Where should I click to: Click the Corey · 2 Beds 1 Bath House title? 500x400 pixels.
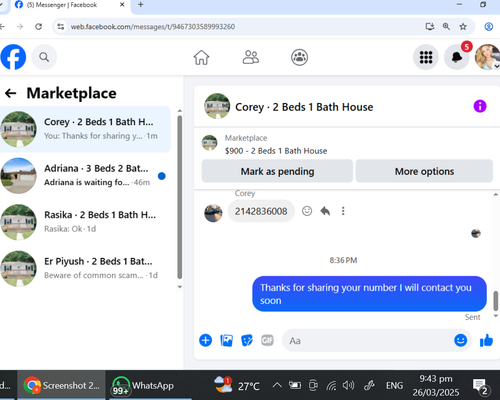(x=304, y=107)
